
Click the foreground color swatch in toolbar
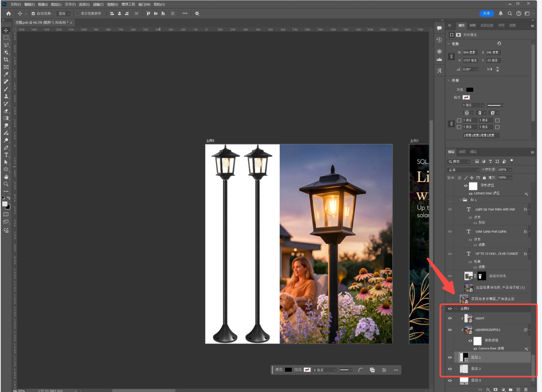click(5, 204)
